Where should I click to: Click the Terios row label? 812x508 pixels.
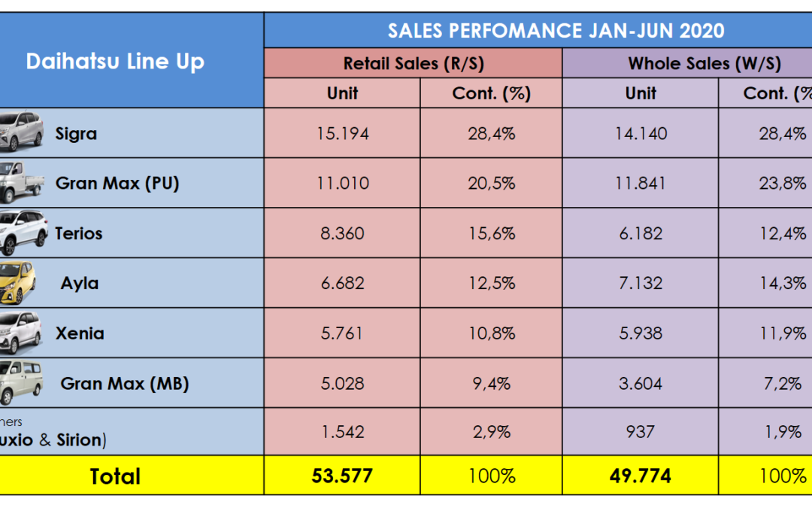click(x=79, y=233)
